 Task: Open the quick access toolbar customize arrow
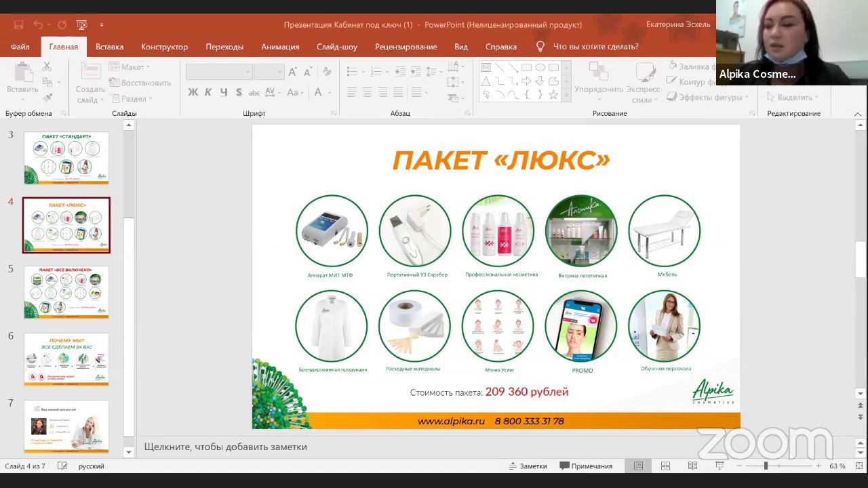pos(102,25)
